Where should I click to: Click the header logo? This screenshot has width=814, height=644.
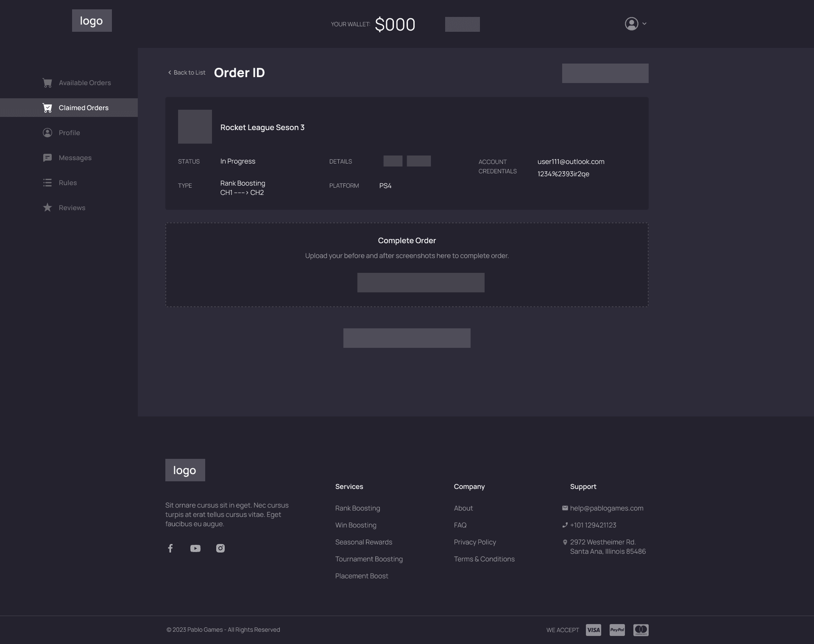pos(92,21)
